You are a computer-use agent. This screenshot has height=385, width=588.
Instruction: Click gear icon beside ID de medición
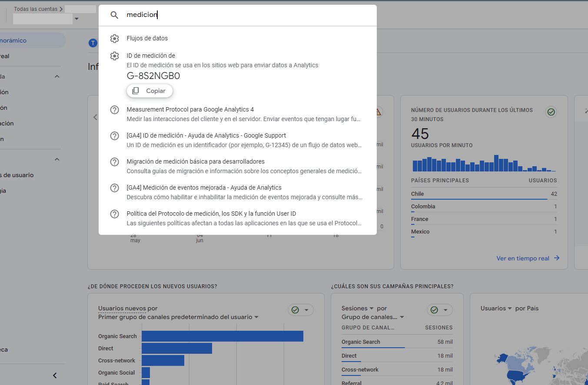coord(114,56)
